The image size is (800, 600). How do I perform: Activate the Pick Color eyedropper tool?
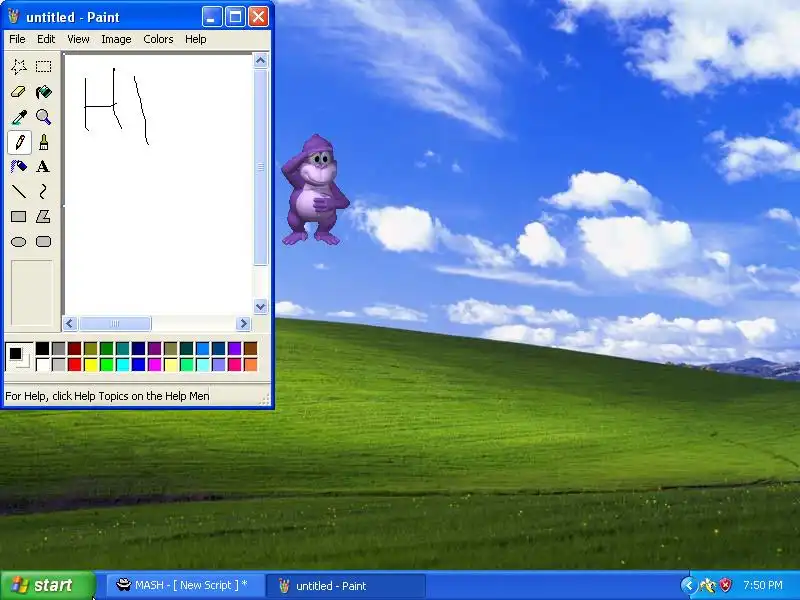pyautogui.click(x=19, y=117)
